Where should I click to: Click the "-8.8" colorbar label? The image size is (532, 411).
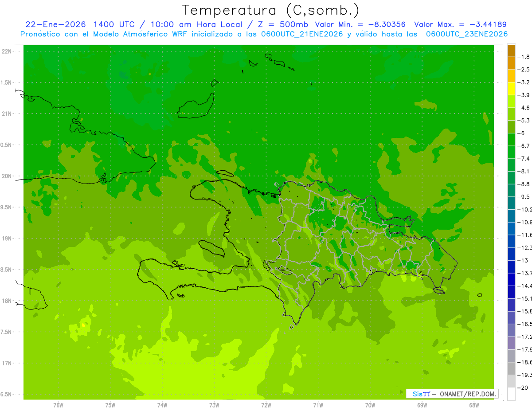524,184
